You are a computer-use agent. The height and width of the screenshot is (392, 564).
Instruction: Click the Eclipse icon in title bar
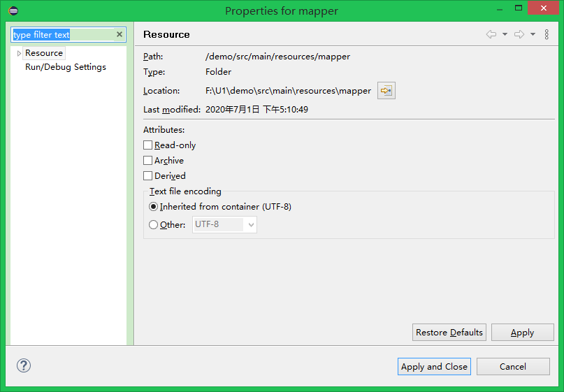click(13, 10)
